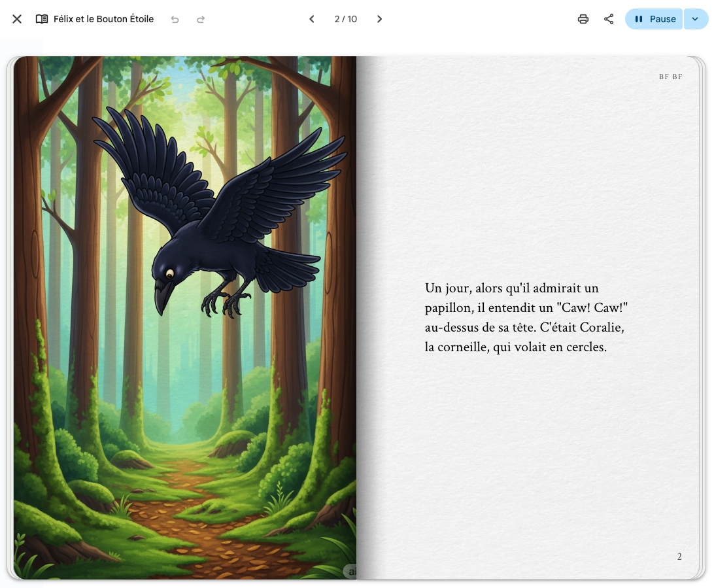Click the open book icon beside title
The image size is (714, 588).
tap(42, 19)
